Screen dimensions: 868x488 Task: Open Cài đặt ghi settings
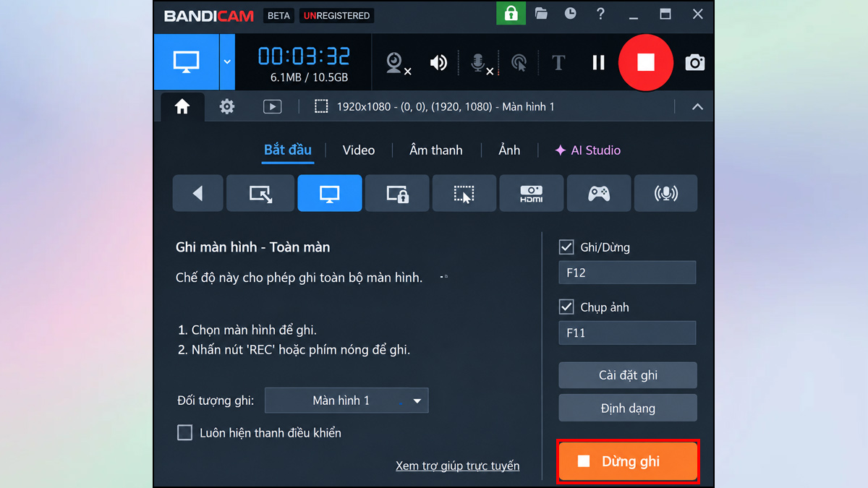(628, 375)
